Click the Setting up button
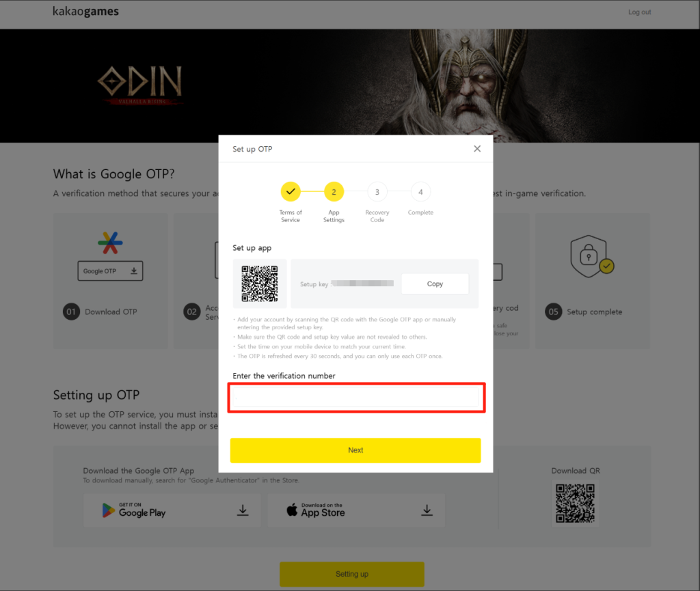The image size is (700, 591). (352, 574)
